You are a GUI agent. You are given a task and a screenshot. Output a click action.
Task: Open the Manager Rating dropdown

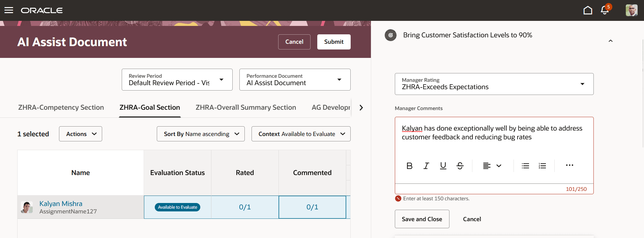click(494, 84)
